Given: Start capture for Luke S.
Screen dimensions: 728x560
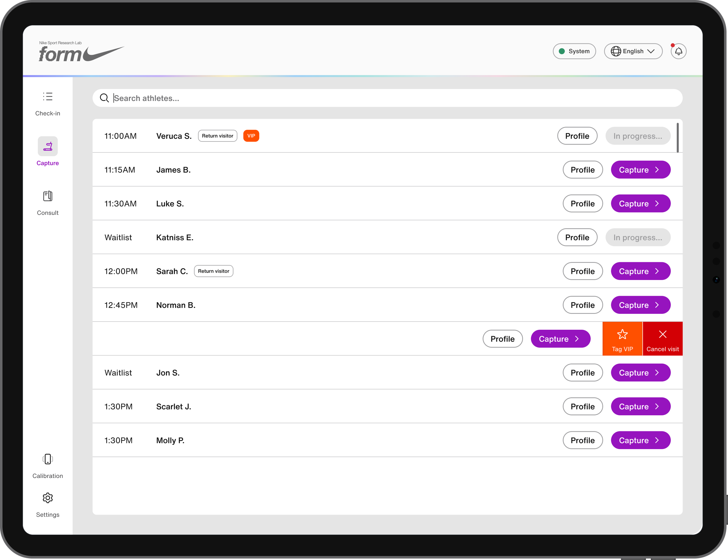Looking at the screenshot, I should (x=640, y=203).
